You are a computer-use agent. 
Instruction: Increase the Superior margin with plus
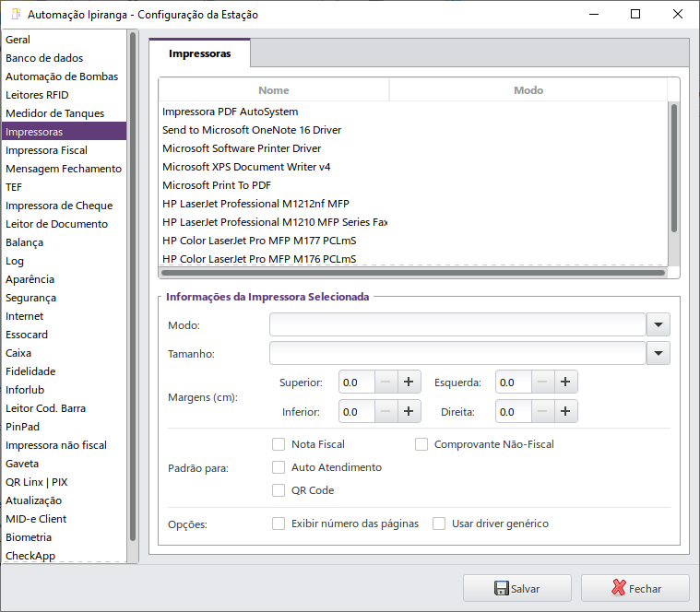pyautogui.click(x=409, y=382)
